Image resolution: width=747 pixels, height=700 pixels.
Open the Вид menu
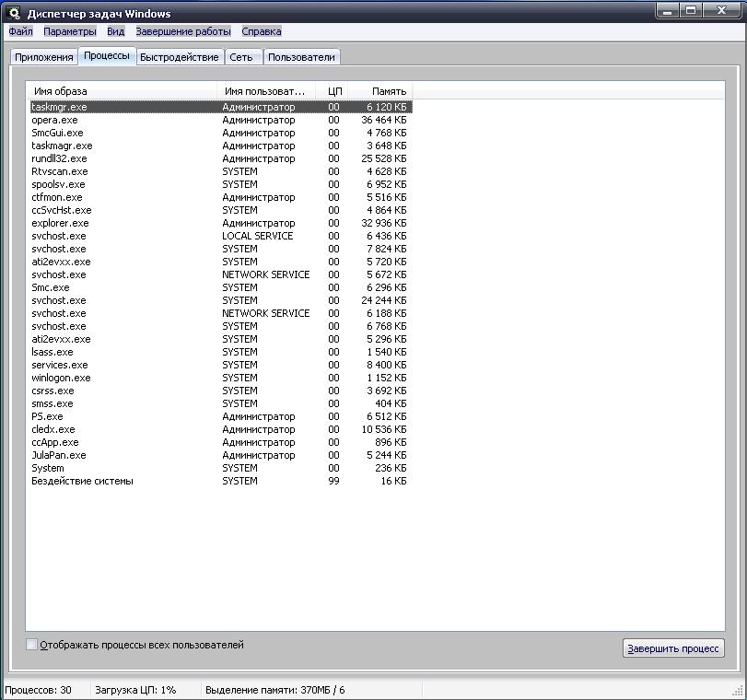coord(115,31)
